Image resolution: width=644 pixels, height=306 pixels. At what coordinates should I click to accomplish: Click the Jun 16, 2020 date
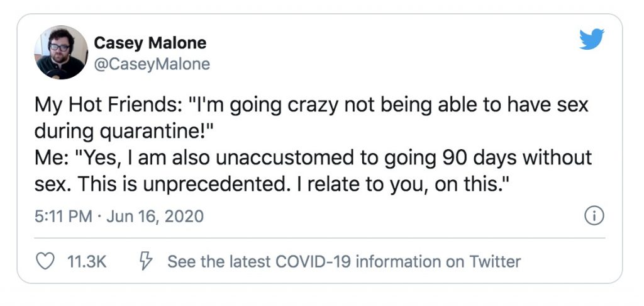[154, 217]
